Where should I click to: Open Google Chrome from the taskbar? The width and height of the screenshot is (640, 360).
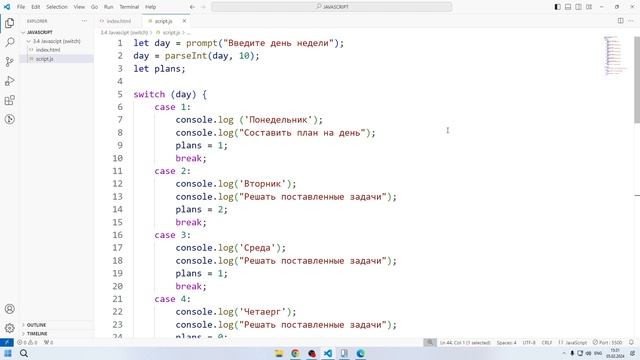pyautogui.click(x=295, y=353)
